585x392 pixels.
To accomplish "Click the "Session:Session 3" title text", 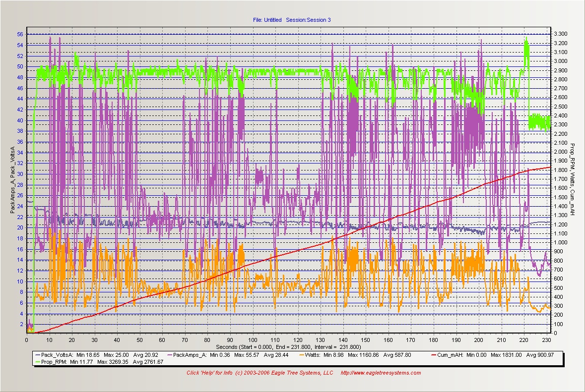I will tap(308, 20).
